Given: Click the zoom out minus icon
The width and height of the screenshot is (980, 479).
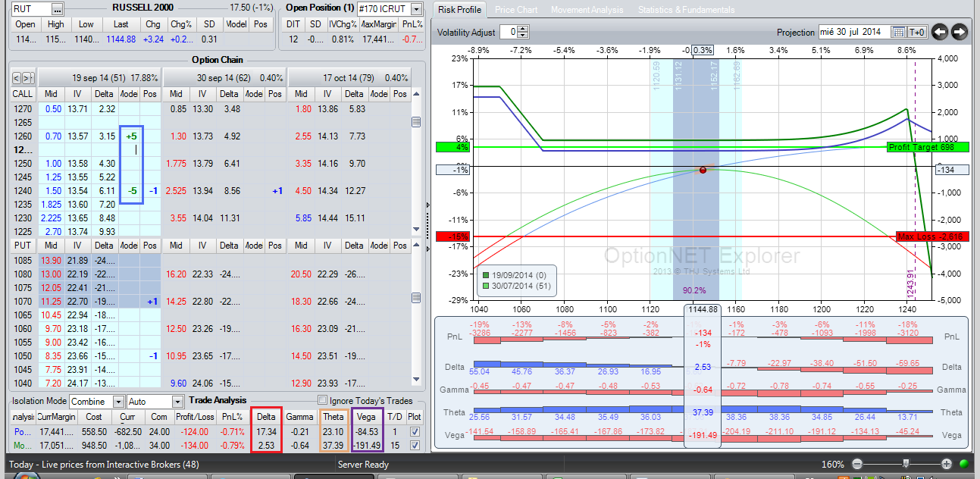Looking at the screenshot, I should (857, 464).
